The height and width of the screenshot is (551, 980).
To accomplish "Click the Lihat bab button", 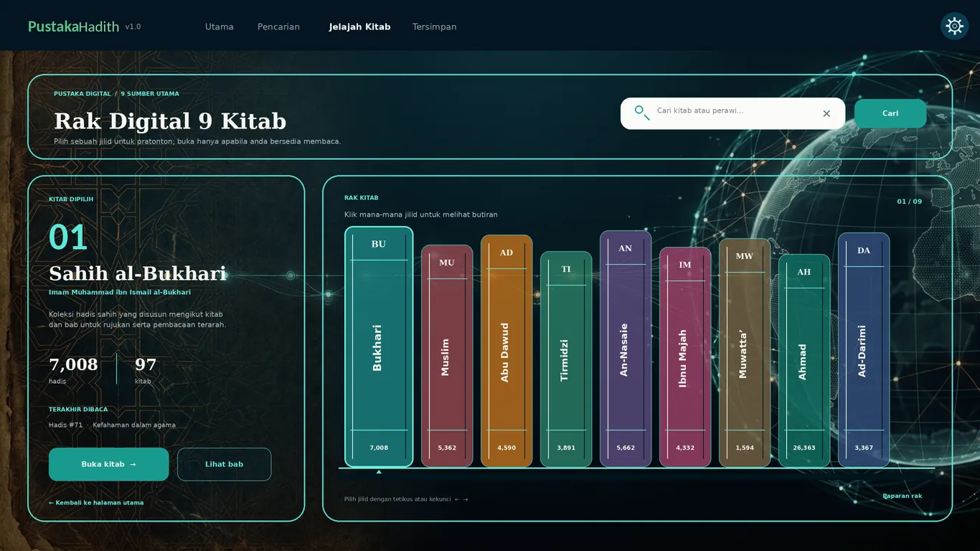I will [224, 464].
